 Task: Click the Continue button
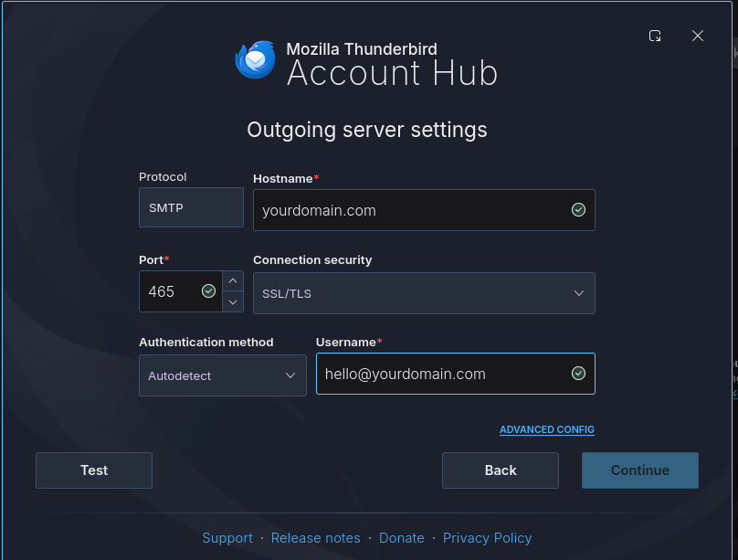click(x=640, y=470)
